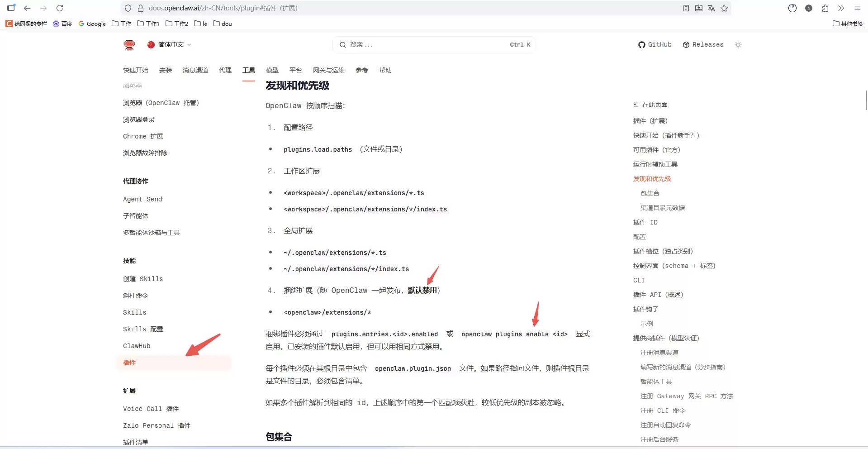Open the ClawHub sidebar link

click(x=137, y=346)
